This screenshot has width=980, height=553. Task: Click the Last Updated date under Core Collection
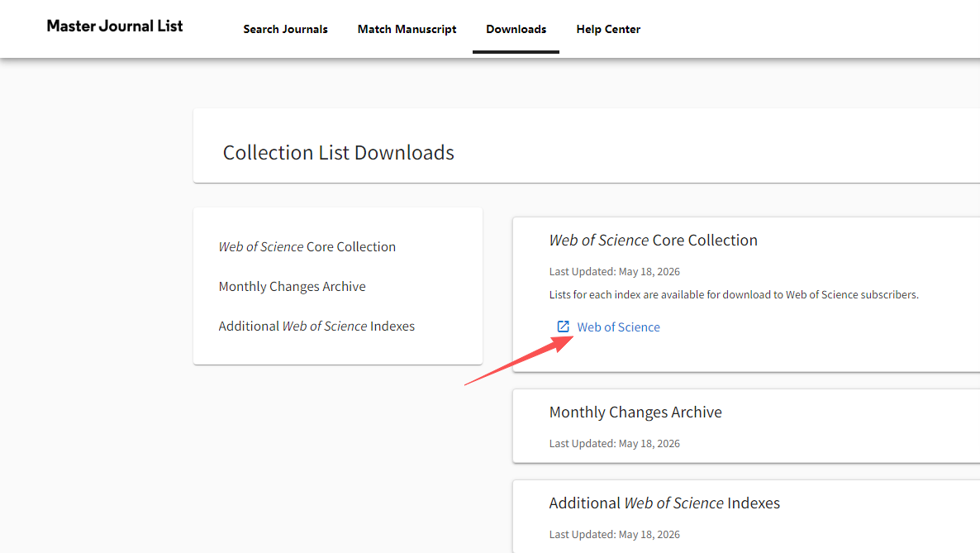tap(615, 271)
